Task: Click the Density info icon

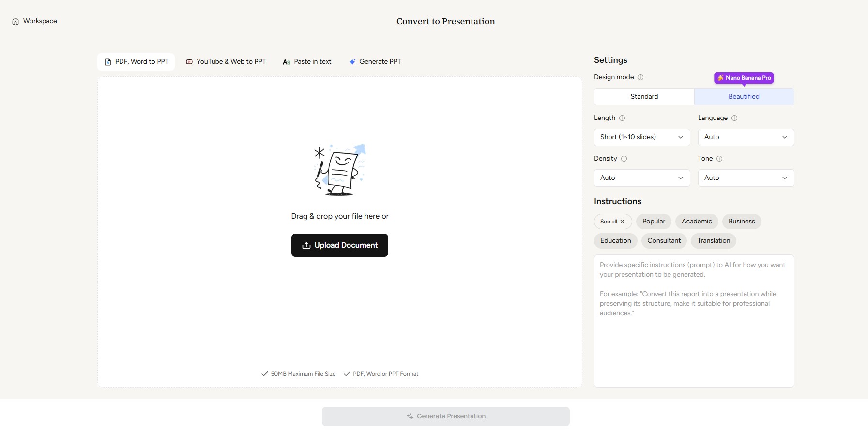Action: (624, 159)
